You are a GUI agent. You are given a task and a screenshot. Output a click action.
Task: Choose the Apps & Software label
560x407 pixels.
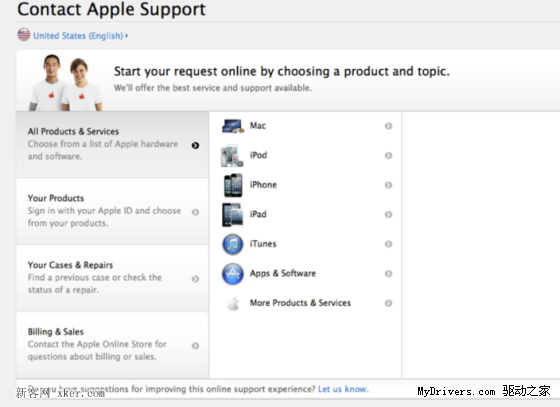tap(283, 274)
